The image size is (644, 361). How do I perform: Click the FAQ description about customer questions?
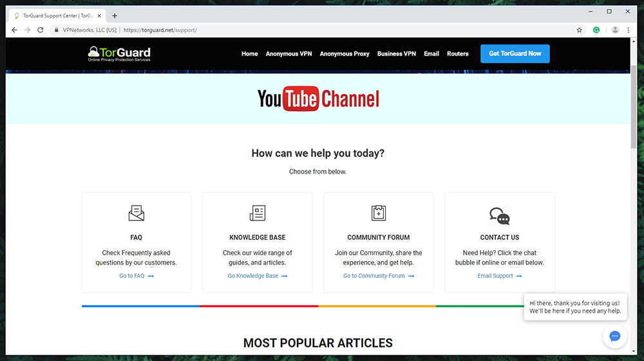pos(137,258)
